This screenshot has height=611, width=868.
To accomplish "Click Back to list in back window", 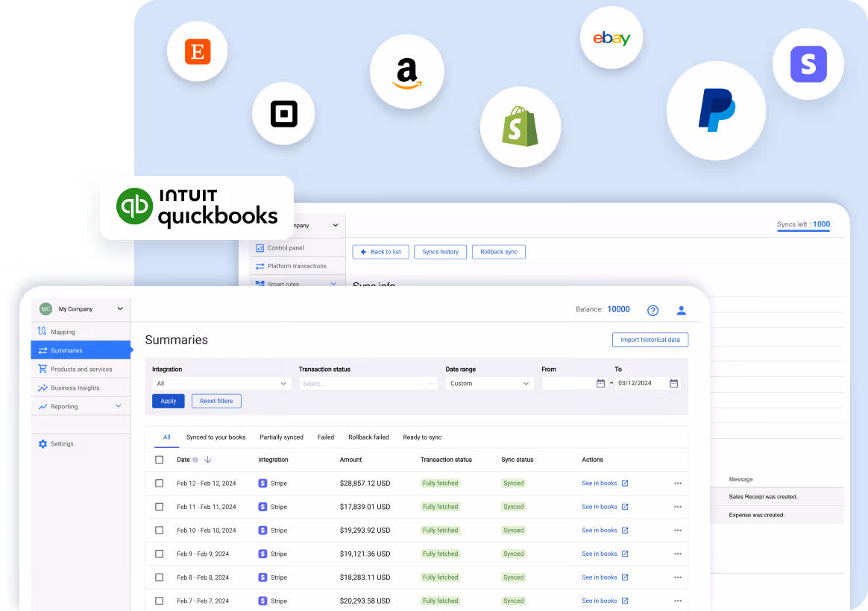I will [381, 252].
